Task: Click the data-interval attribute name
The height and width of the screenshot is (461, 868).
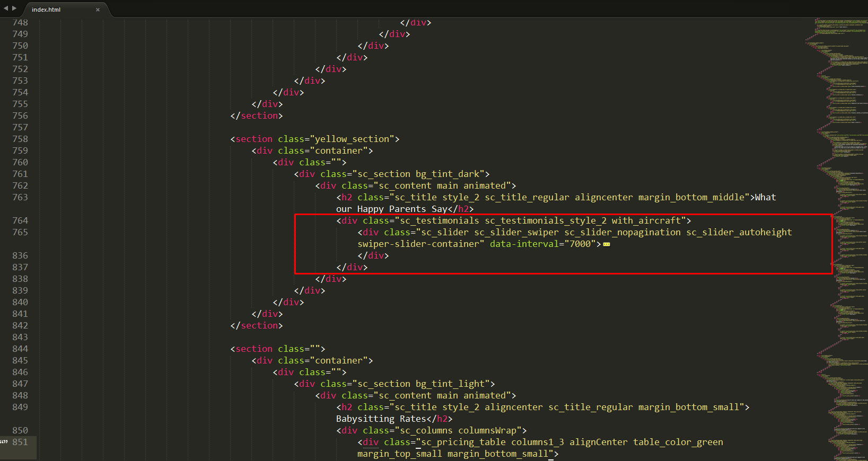Action: pyautogui.click(x=524, y=244)
